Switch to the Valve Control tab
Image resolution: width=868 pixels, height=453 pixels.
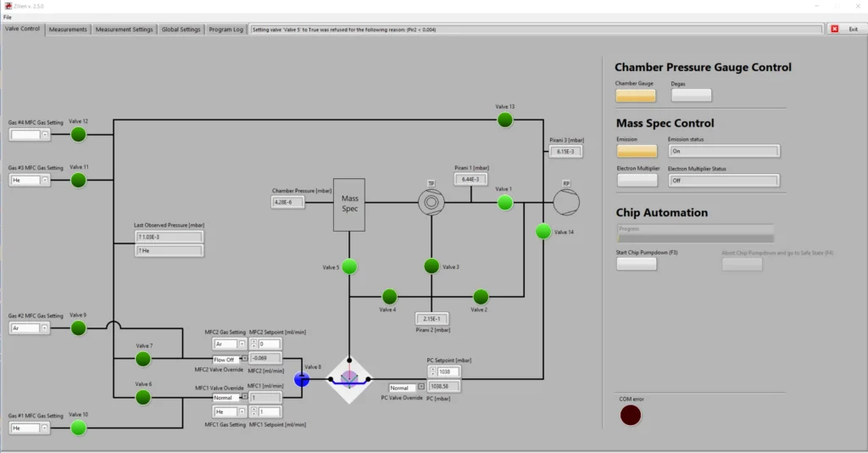tap(22, 29)
